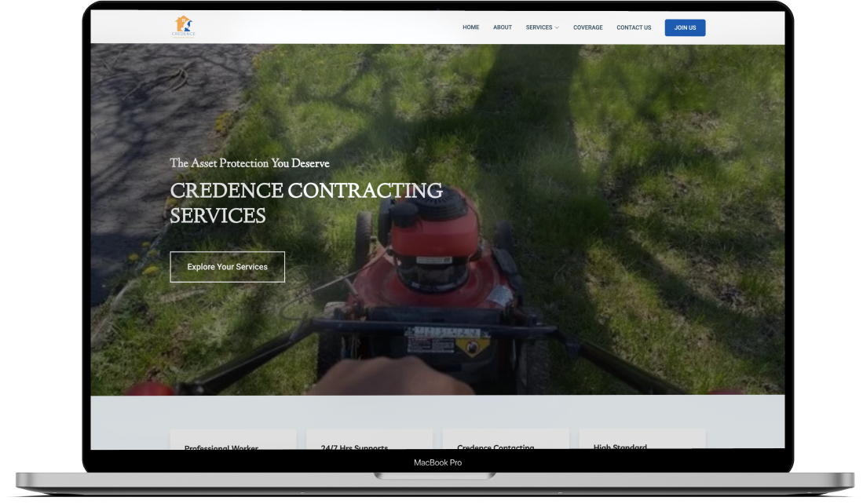Open the ABOUT page
The height and width of the screenshot is (504, 863).
503,27
